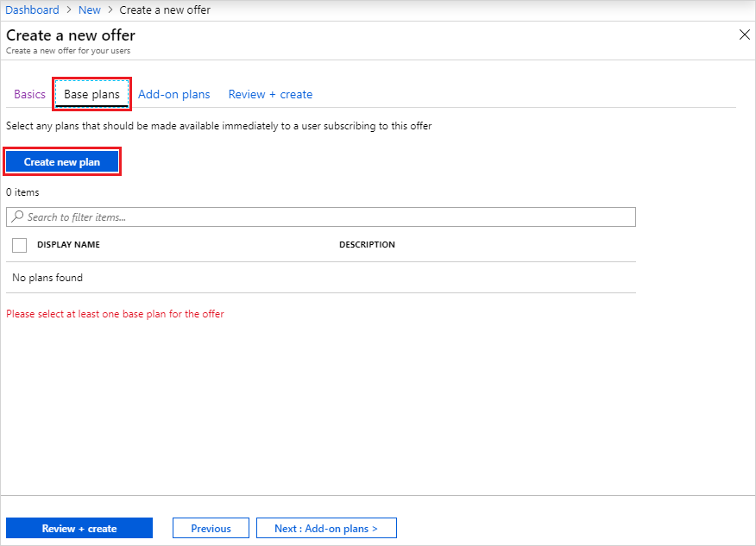Sort plans by the DESCRIPTION column
Image resolution: width=756 pixels, height=546 pixels.
click(367, 245)
